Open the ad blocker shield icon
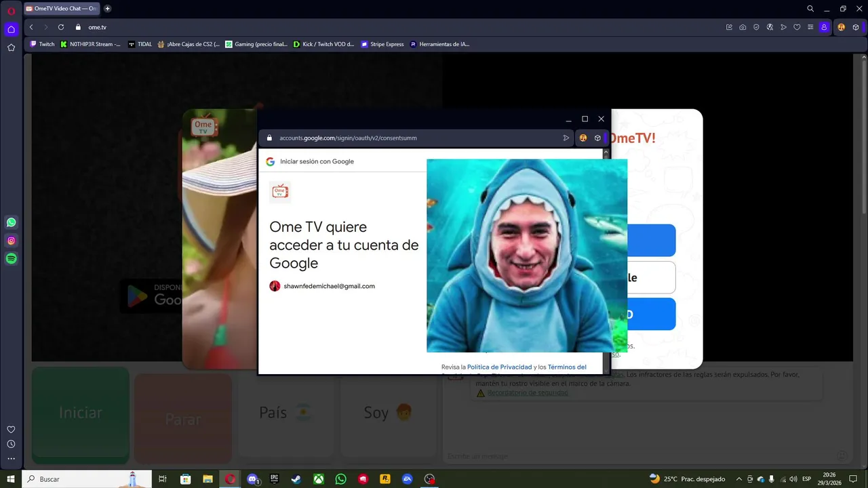 click(x=756, y=27)
